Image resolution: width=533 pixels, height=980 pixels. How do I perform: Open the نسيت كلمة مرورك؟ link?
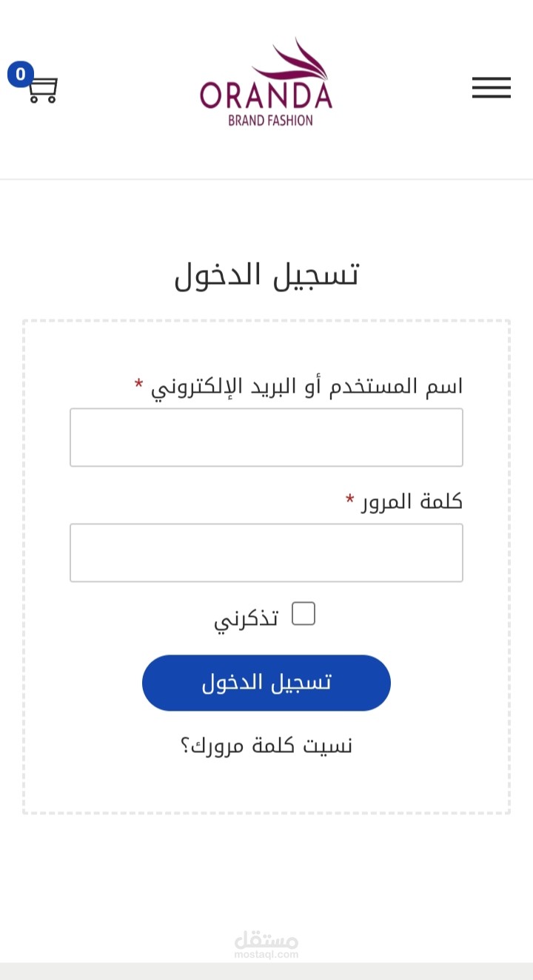pos(266,746)
